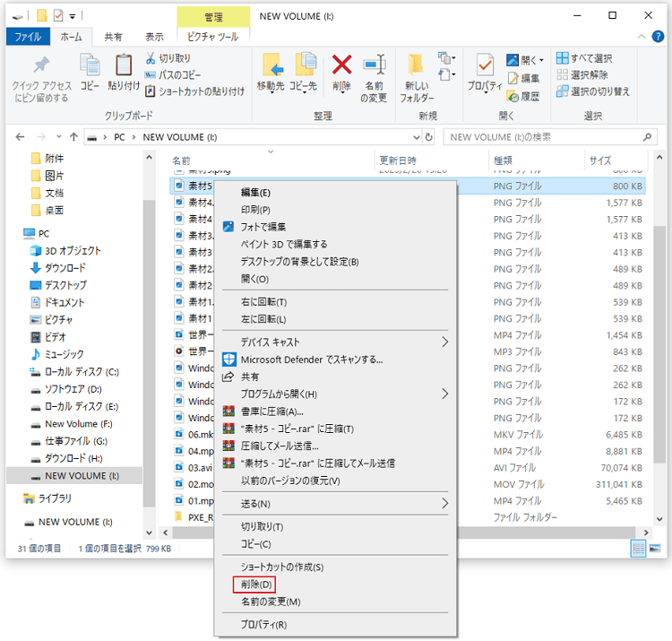
Task: Expand Device Cast (デバイス キャスト) submenu
Action: 444,342
